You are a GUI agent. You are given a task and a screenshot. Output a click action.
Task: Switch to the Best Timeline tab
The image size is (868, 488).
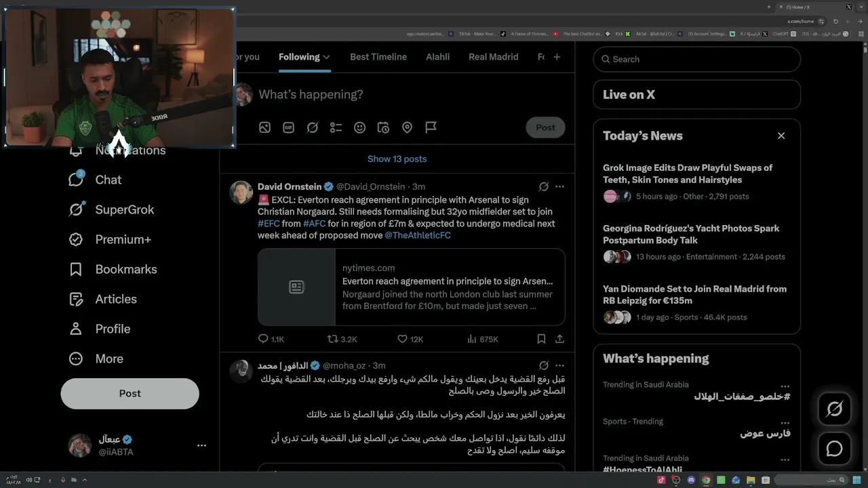pyautogui.click(x=378, y=57)
